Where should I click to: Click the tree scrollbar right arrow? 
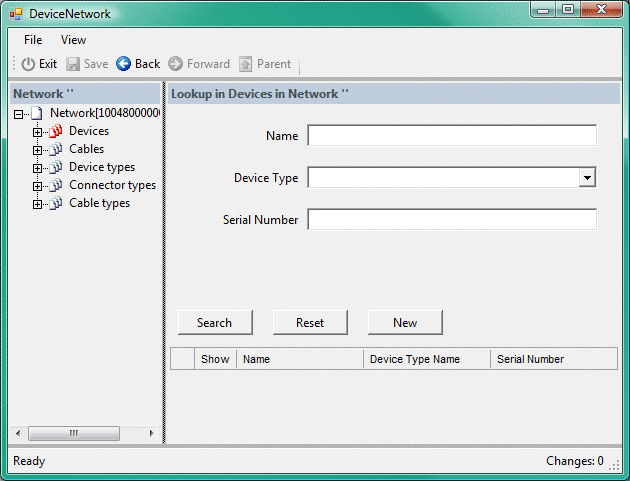tap(151, 433)
